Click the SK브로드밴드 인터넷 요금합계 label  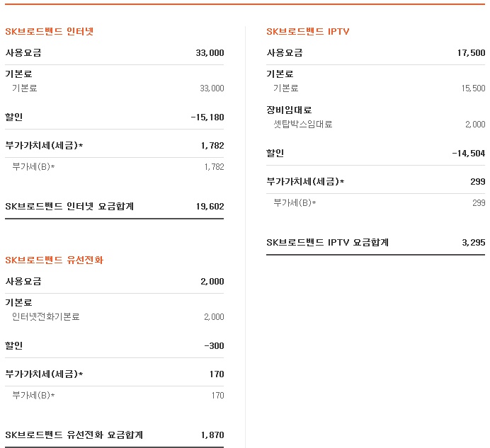69,207
